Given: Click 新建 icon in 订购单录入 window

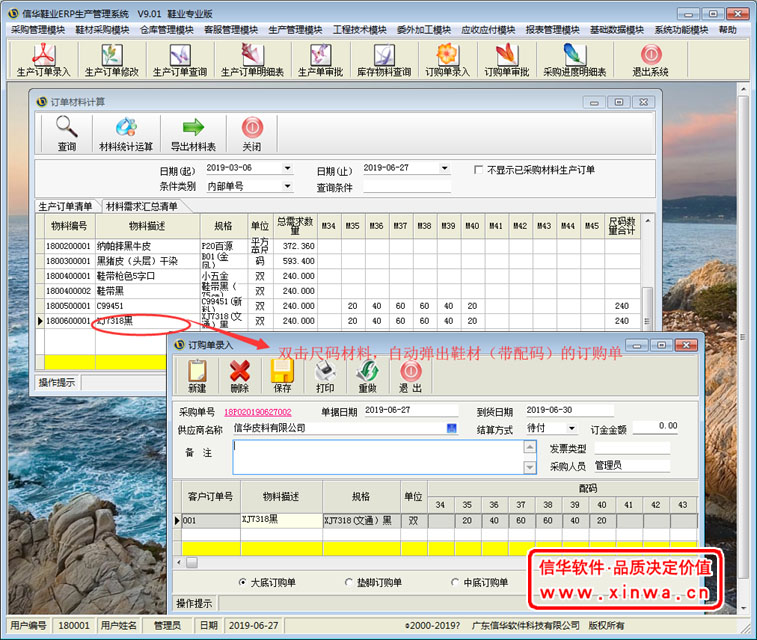Looking at the screenshot, I should [x=197, y=376].
